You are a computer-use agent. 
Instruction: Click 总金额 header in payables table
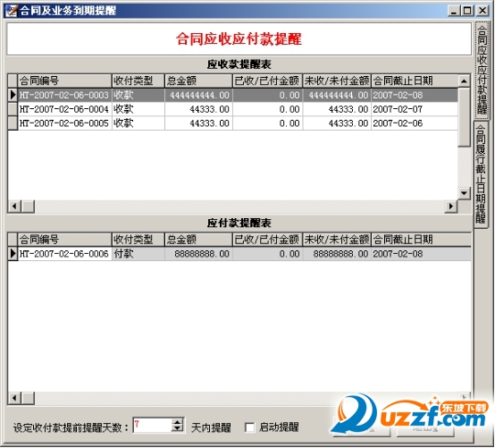coord(198,240)
